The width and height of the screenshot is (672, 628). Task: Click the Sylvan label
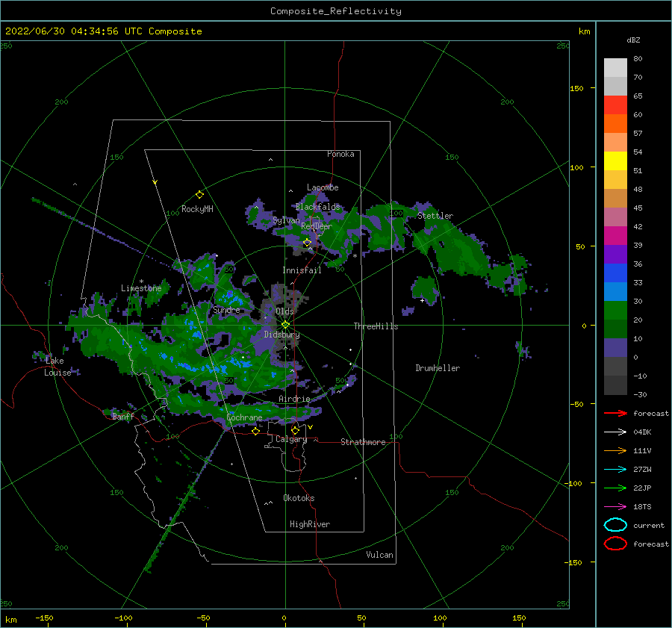(286, 220)
